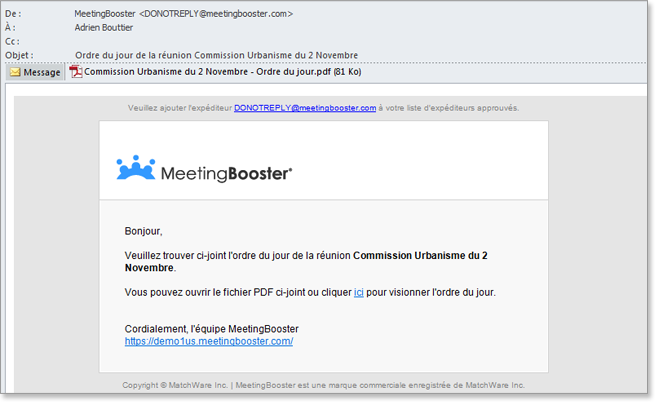Click the "Bonjour," greeting text
This screenshot has height=410, width=663.
[143, 231]
